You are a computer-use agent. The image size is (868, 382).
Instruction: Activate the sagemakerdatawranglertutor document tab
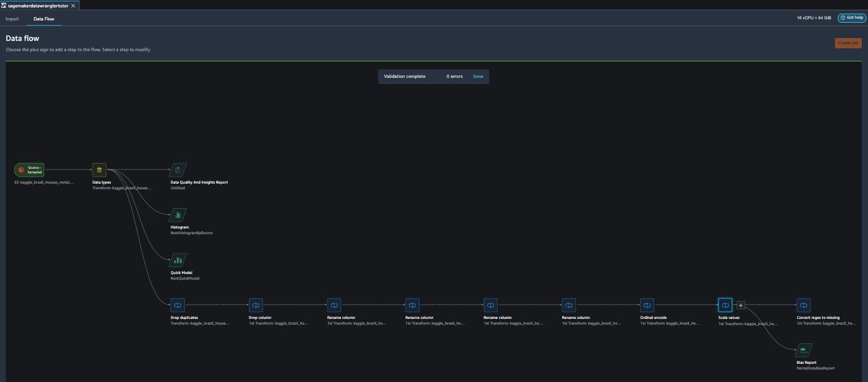[38, 5]
